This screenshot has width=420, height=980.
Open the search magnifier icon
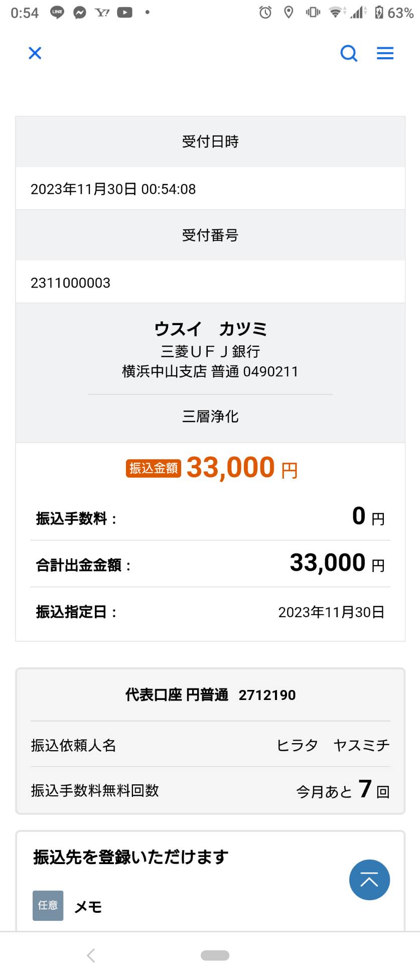tap(349, 53)
